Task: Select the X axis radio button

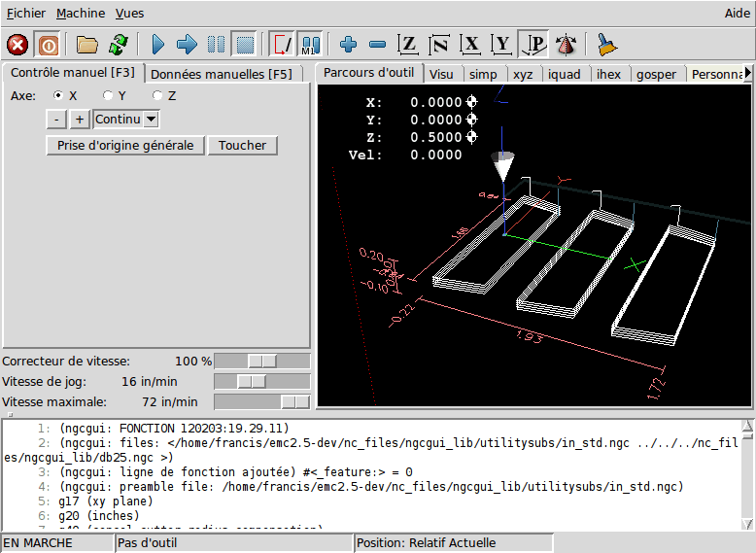Action: 58,95
